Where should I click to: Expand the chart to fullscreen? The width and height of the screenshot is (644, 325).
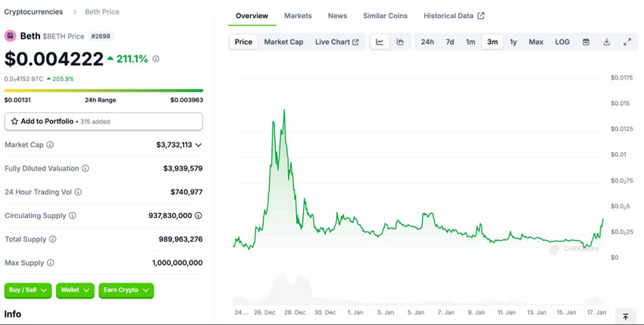(x=627, y=42)
